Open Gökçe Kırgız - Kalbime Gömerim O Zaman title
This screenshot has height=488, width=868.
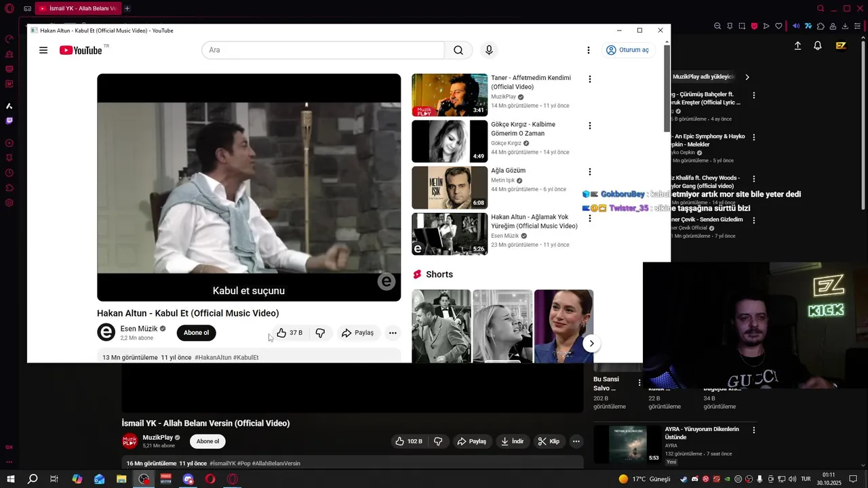pos(523,129)
